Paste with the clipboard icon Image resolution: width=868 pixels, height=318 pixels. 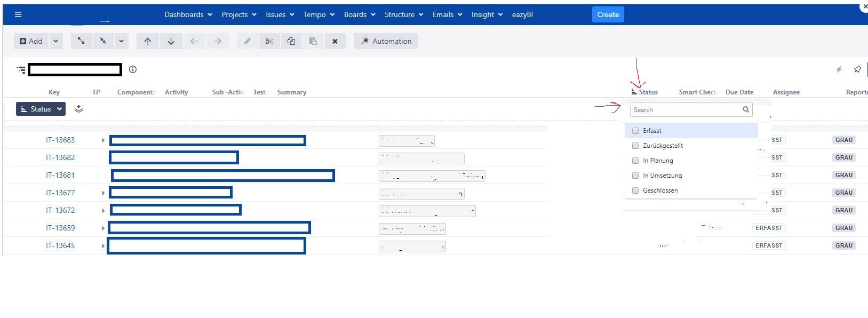click(313, 41)
